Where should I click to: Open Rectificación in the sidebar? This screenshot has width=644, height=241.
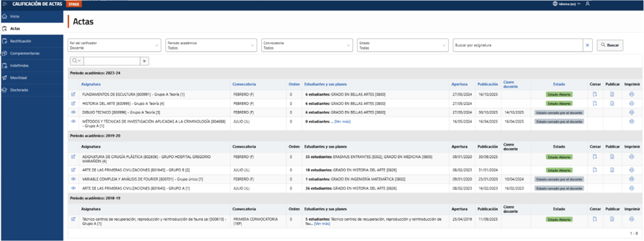32,41
